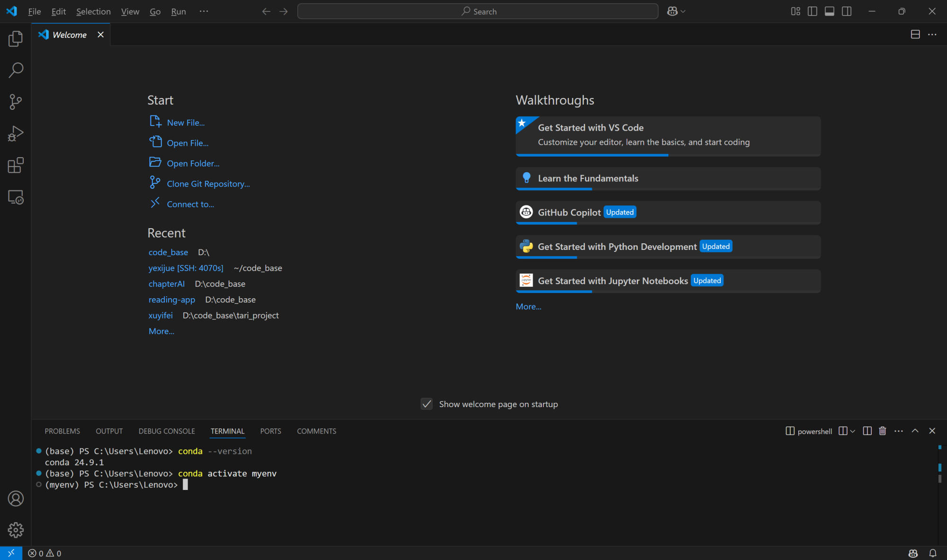This screenshot has width=947, height=560.
Task: Open errors and warnings in status bar
Action: point(45,553)
